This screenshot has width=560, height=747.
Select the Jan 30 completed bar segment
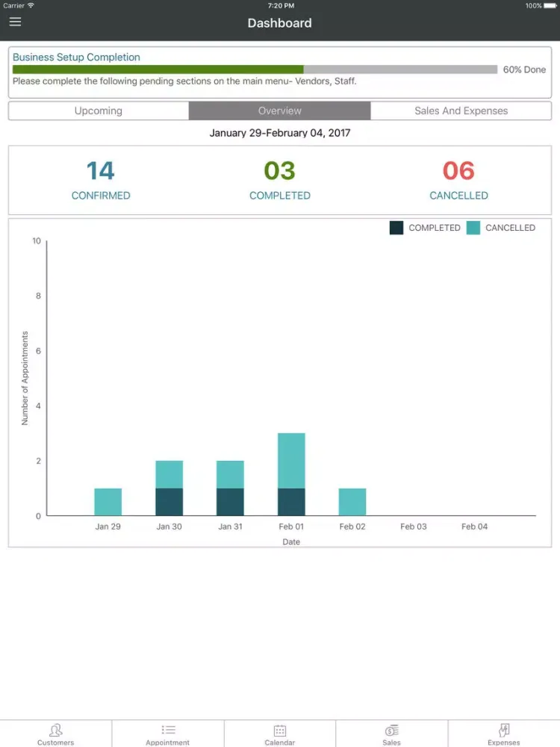coord(169,502)
